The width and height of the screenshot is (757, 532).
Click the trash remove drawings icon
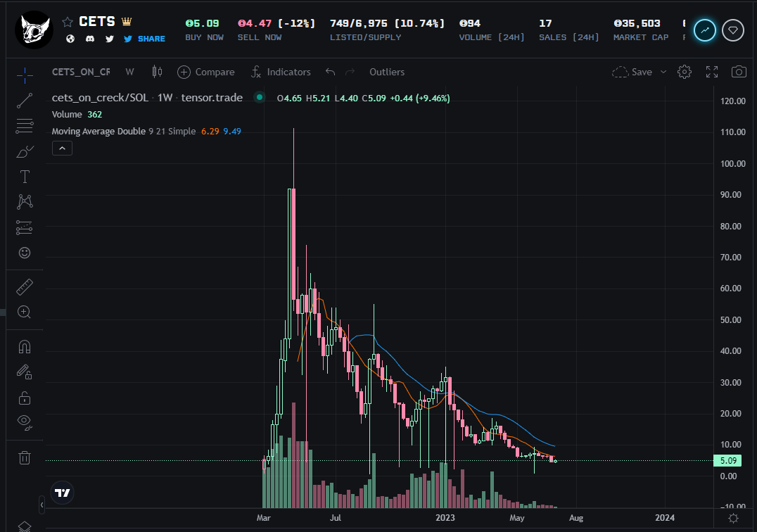tap(25, 457)
